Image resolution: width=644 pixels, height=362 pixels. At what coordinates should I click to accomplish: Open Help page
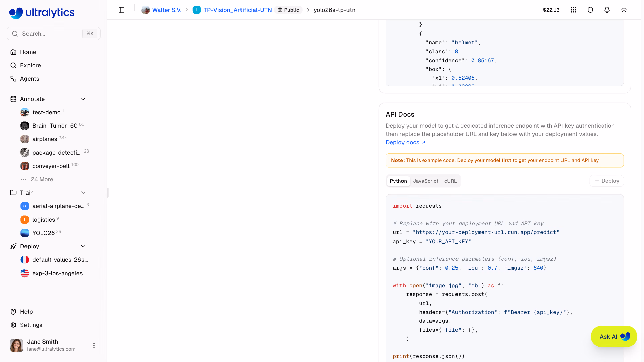(26, 312)
